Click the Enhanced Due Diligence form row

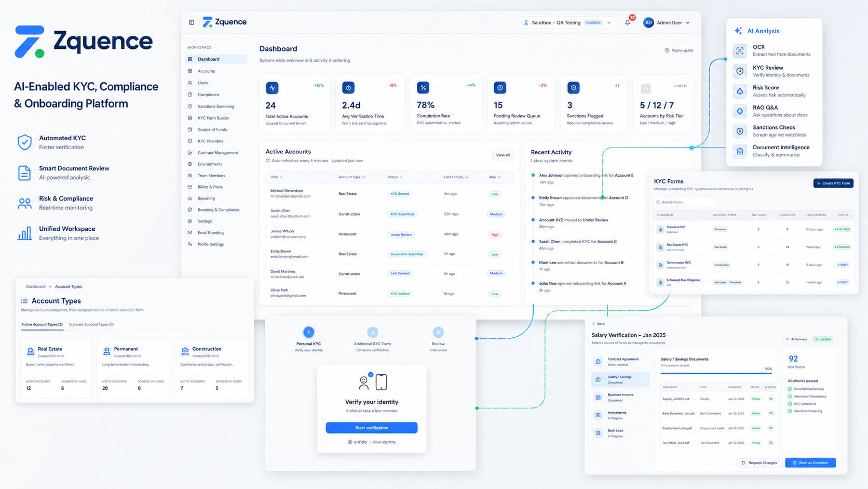(753, 282)
